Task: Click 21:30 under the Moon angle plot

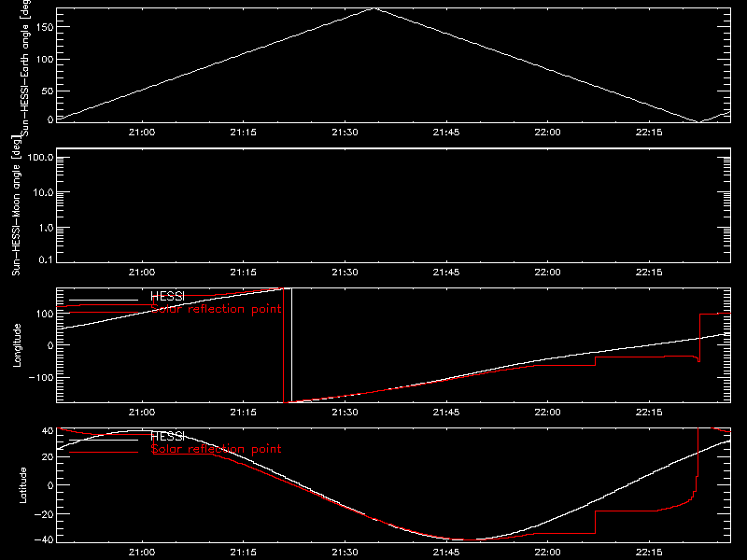Action: click(x=345, y=273)
